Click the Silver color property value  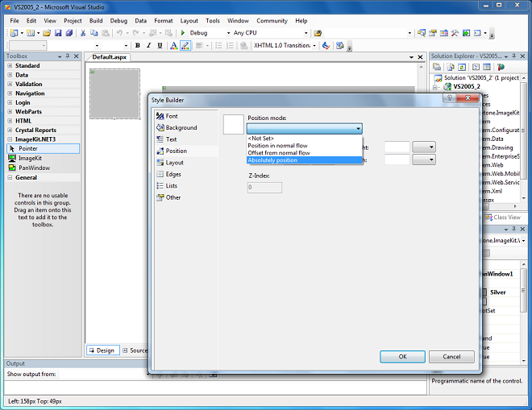click(498, 292)
